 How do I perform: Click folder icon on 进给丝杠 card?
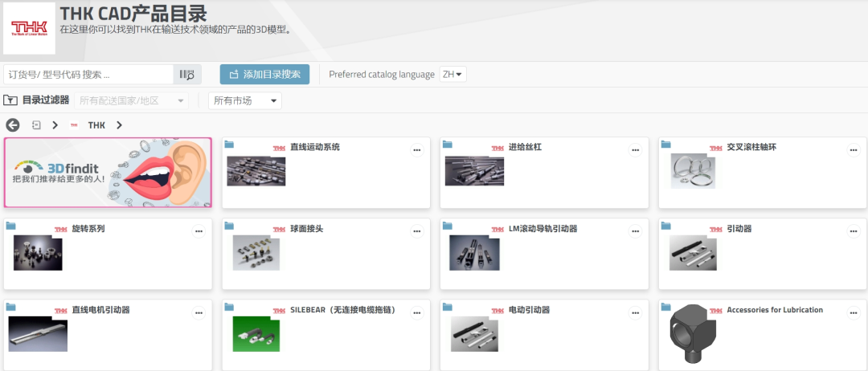coord(448,145)
